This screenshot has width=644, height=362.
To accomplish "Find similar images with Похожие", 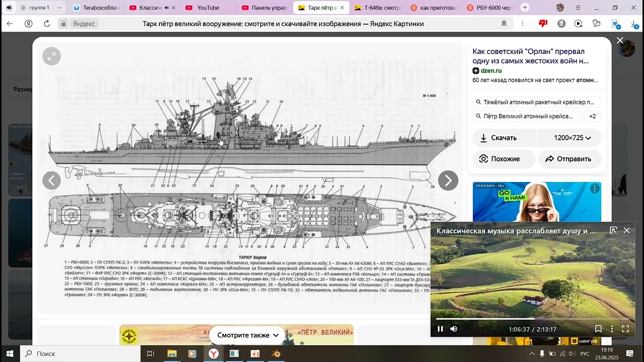I will click(504, 159).
